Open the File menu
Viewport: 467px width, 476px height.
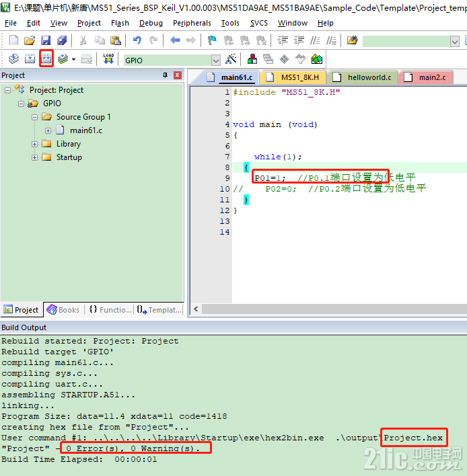(x=11, y=23)
